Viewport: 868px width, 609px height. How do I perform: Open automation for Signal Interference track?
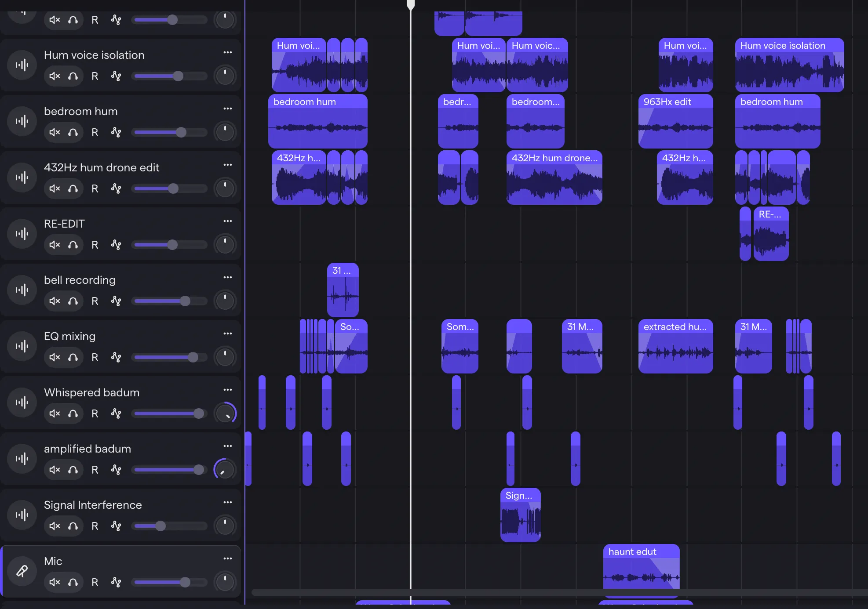point(116,526)
